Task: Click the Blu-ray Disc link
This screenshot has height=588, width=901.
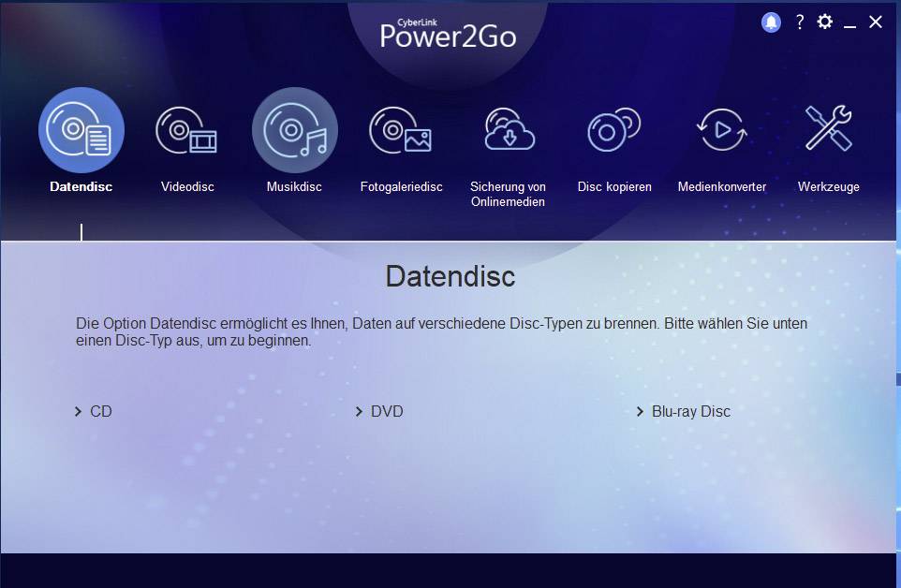Action: (690, 411)
